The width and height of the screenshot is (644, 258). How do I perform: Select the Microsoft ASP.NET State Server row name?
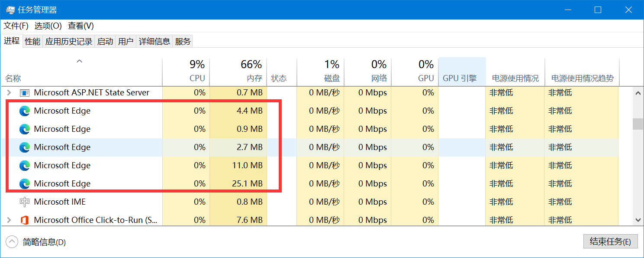tap(91, 92)
